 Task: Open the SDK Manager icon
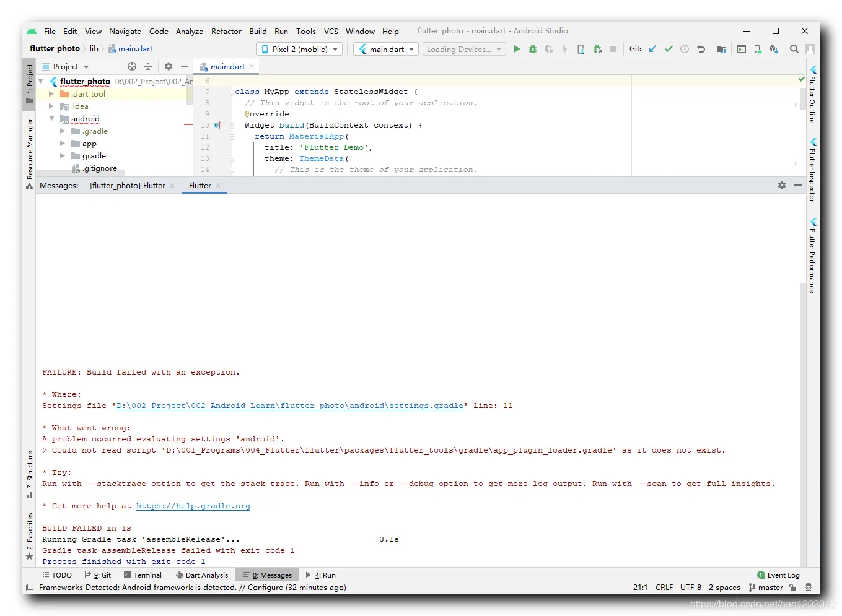pyautogui.click(x=773, y=49)
